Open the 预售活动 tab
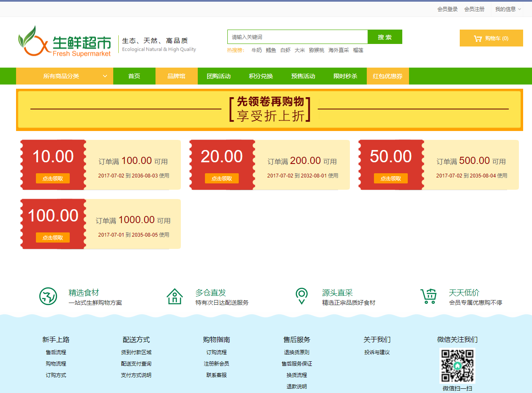The height and width of the screenshot is (393, 532). [x=303, y=76]
